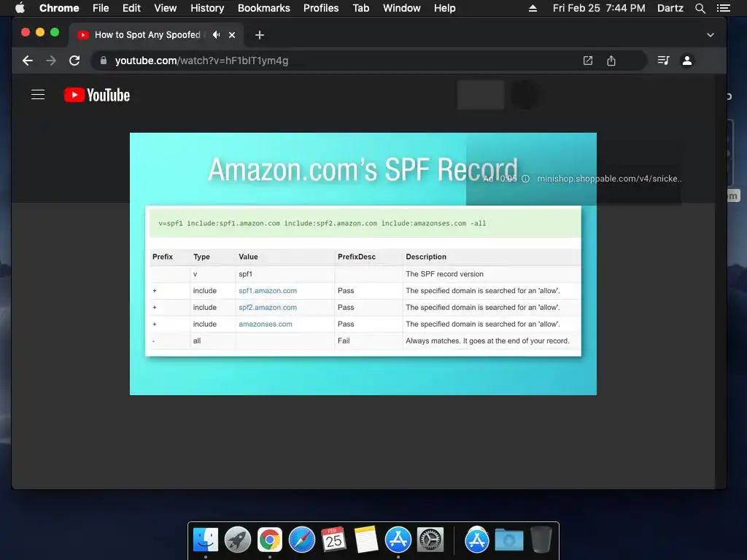Image resolution: width=747 pixels, height=560 pixels.
Task: Click the amazonses.com value in the table
Action: pyautogui.click(x=266, y=324)
